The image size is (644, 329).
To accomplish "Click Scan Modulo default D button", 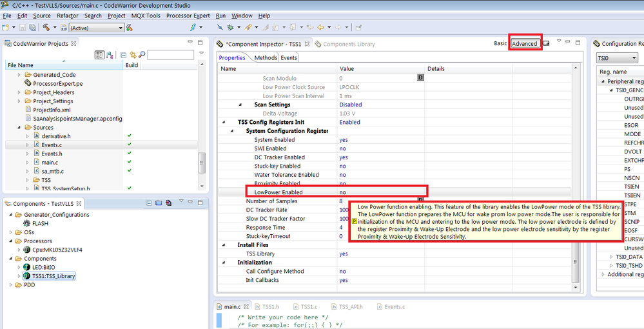I will point(420,78).
